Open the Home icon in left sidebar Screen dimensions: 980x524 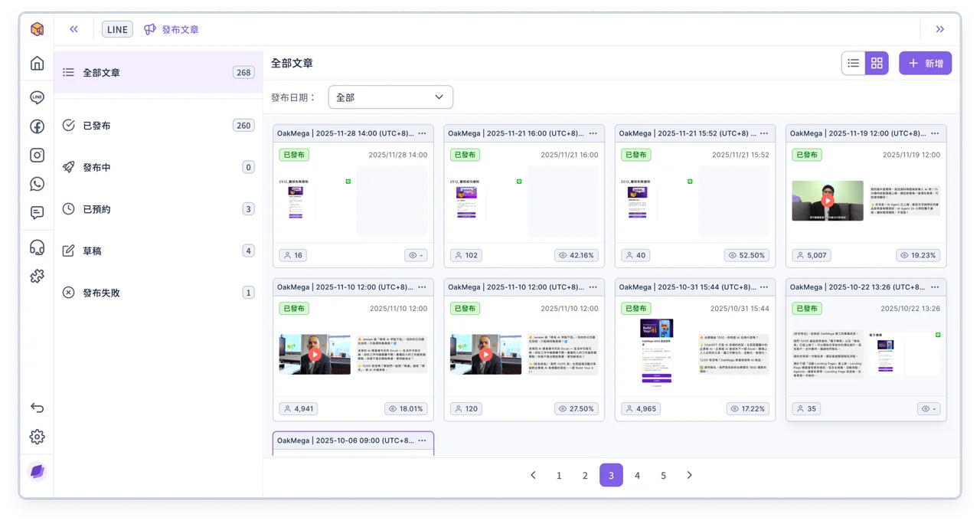(37, 64)
